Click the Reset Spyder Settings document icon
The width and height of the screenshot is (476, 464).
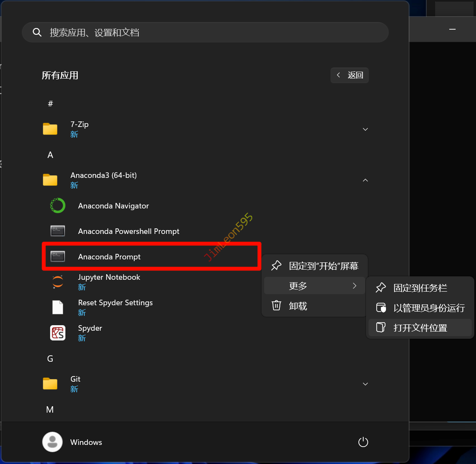pos(58,307)
